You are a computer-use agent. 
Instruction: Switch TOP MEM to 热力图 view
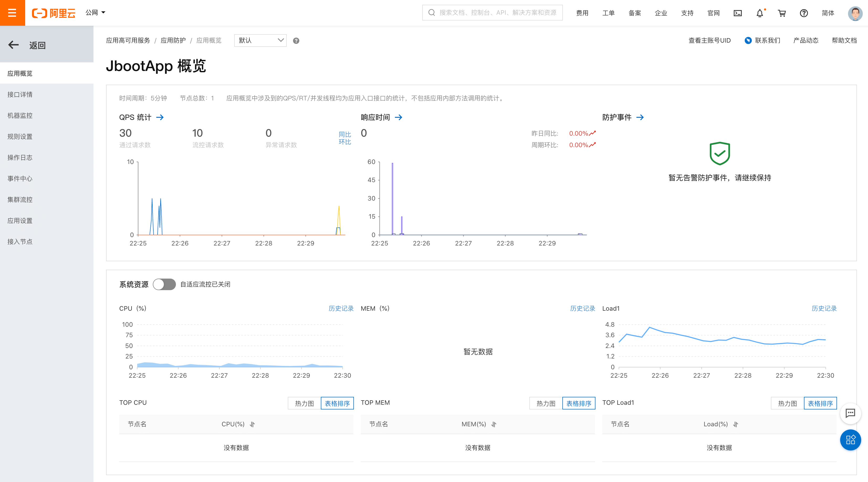(x=546, y=403)
